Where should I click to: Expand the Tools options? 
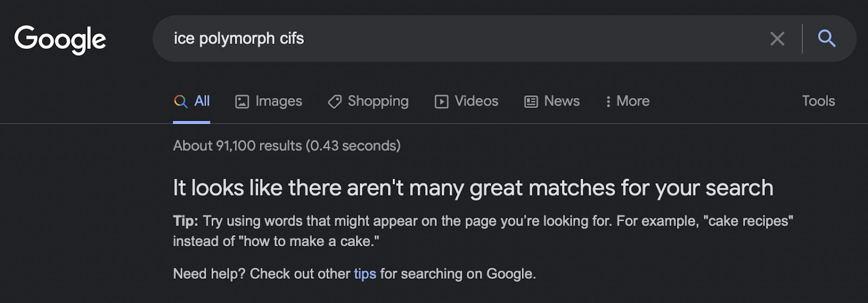click(x=819, y=101)
